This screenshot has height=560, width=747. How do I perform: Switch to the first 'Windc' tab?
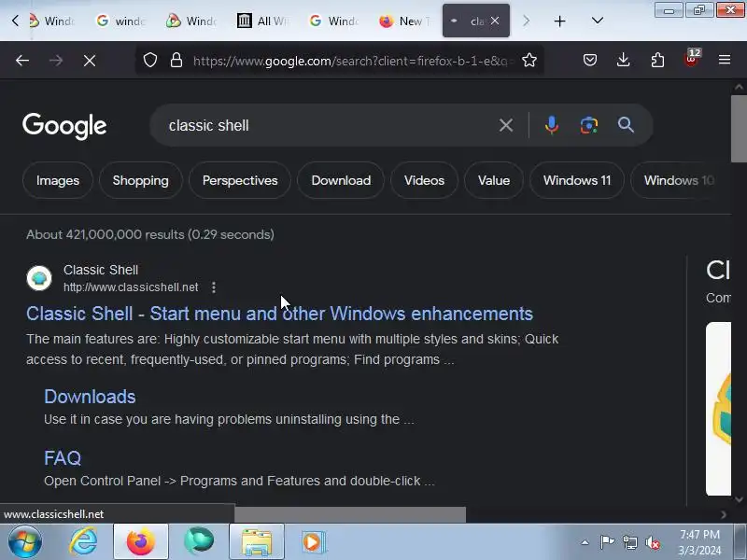tap(52, 21)
